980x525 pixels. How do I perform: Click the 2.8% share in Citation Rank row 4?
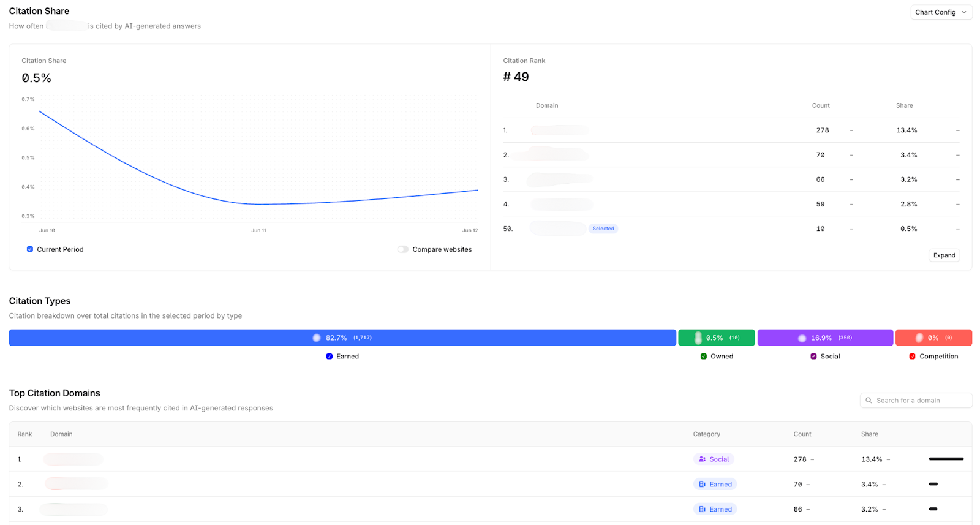909,204
